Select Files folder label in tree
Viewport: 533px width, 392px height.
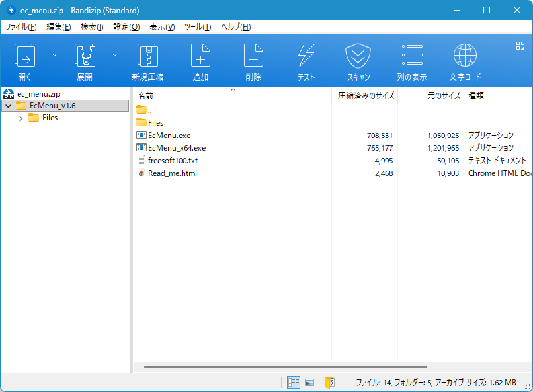coord(50,118)
